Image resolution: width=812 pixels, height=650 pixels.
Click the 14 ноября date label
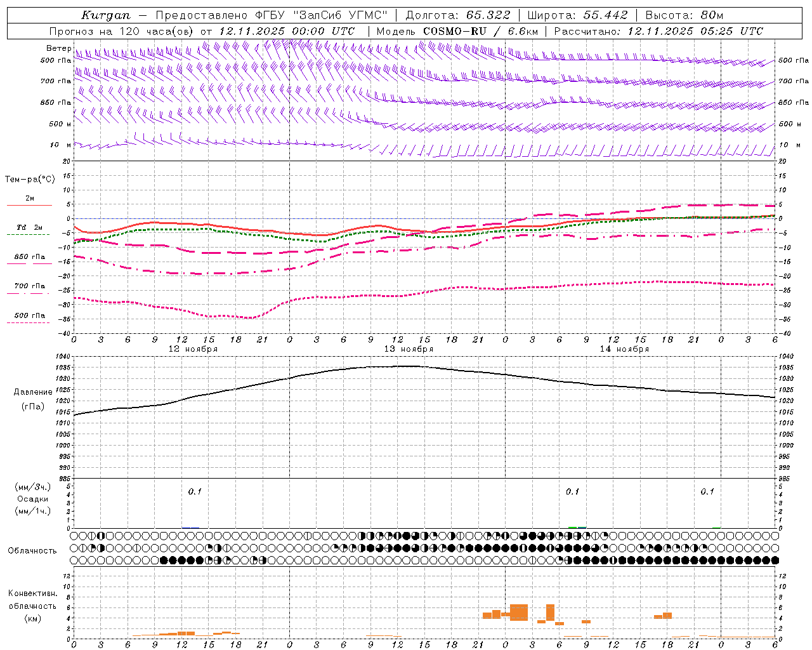point(624,349)
